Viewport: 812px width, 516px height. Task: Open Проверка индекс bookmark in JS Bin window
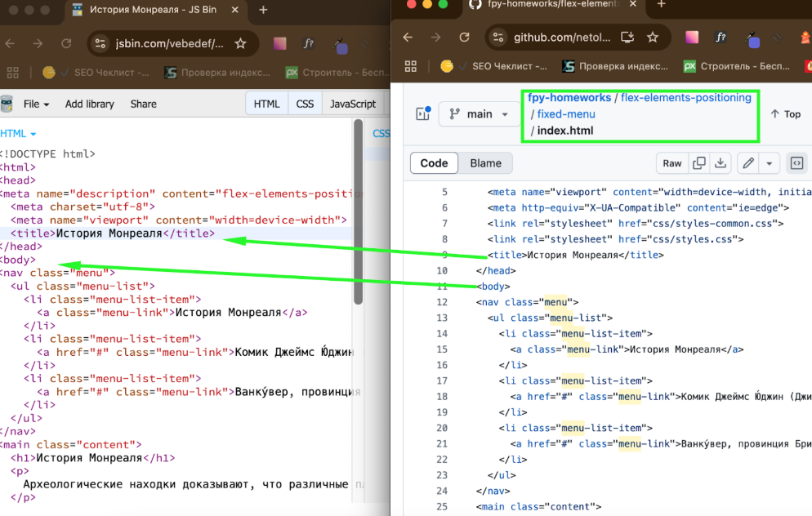tap(217, 73)
